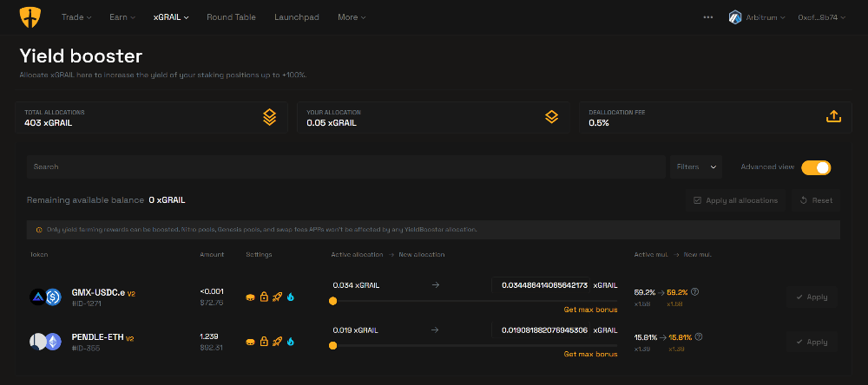The height and width of the screenshot is (385, 868).
Task: Go to the Launchpad page
Action: tap(297, 17)
